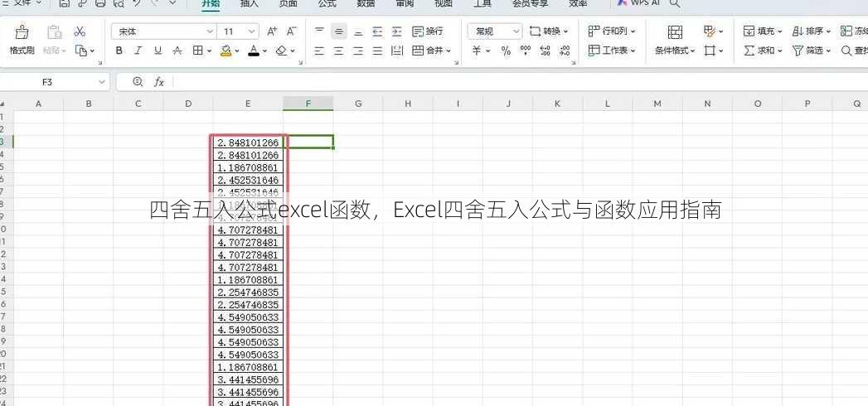Select cell E5 containing 1.186708861
868x406 pixels.
(x=248, y=167)
